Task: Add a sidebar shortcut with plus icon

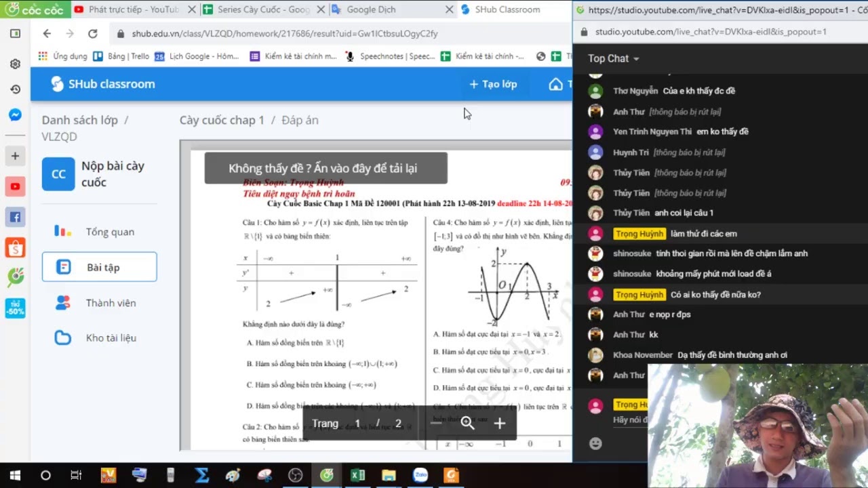Action: pyautogui.click(x=15, y=156)
